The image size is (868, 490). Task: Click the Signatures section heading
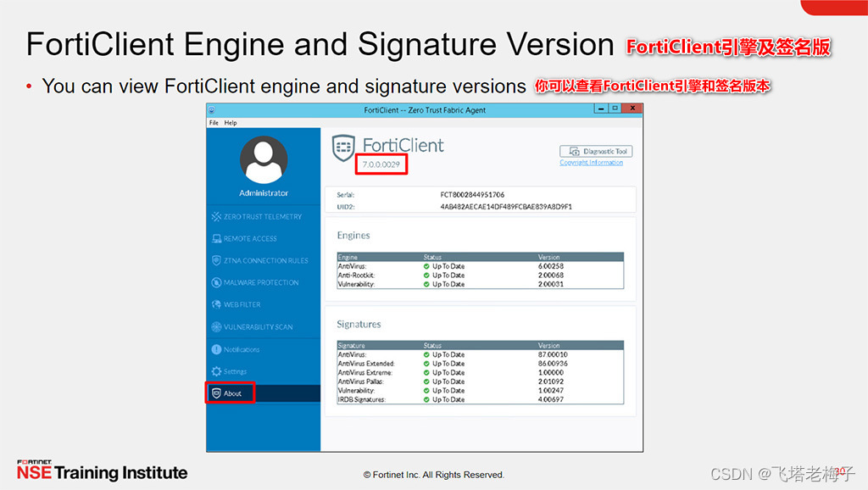tap(359, 325)
